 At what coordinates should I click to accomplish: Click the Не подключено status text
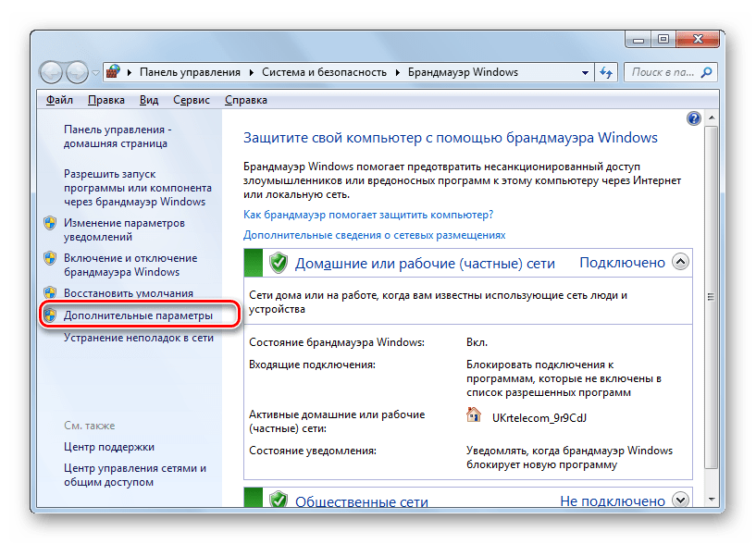[613, 501]
